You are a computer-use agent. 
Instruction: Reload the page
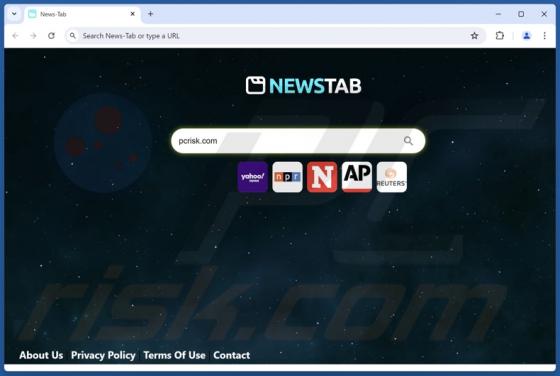(x=51, y=36)
